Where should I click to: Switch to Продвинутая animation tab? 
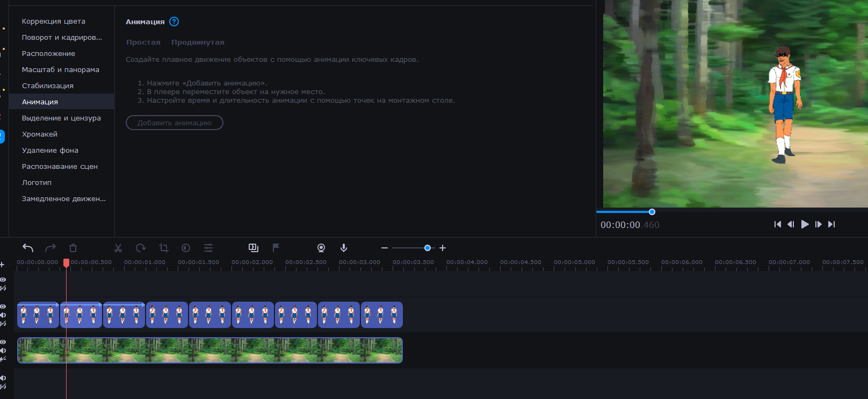[x=198, y=42]
